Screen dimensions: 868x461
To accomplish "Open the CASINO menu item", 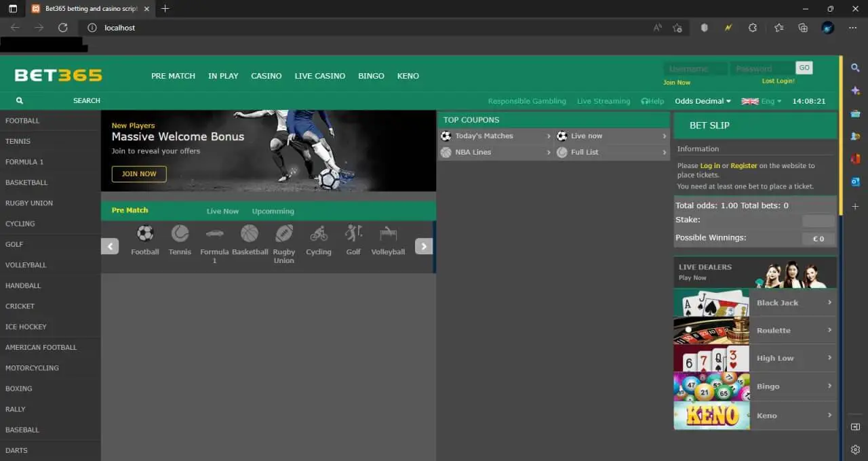I will 267,76.
